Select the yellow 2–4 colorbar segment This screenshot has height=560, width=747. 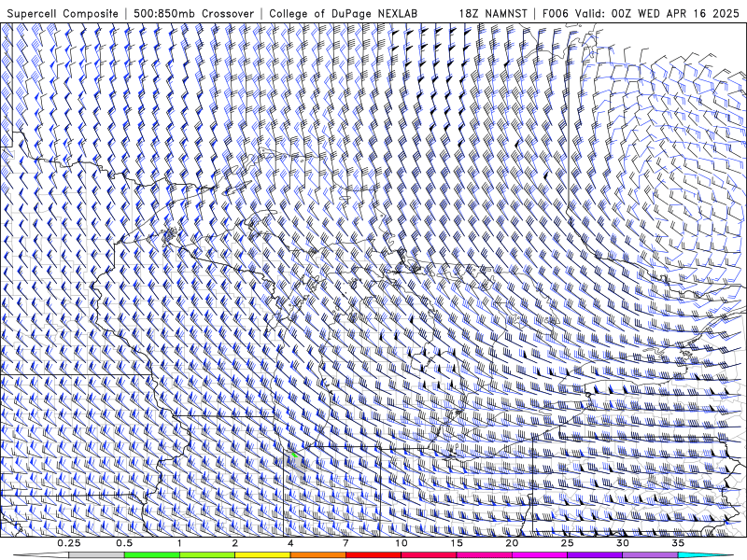[x=262, y=555]
